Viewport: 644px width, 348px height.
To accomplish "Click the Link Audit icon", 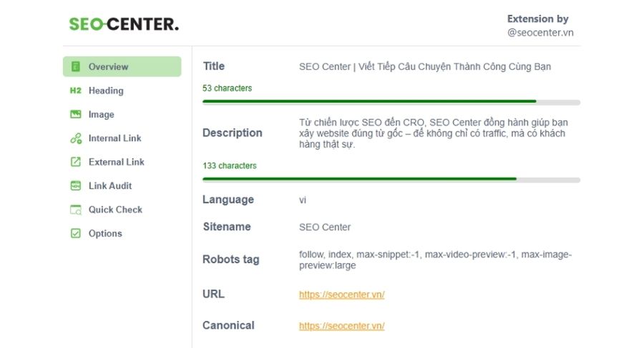I will tap(76, 186).
